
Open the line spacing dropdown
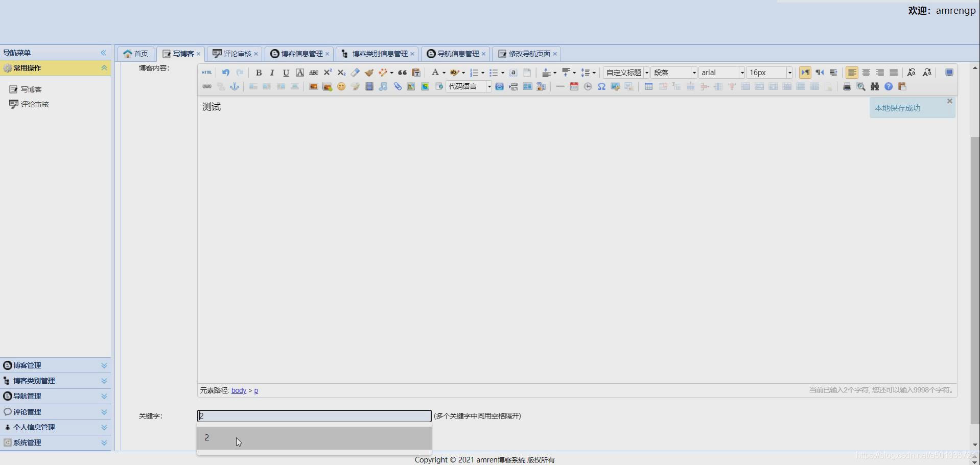coord(594,73)
